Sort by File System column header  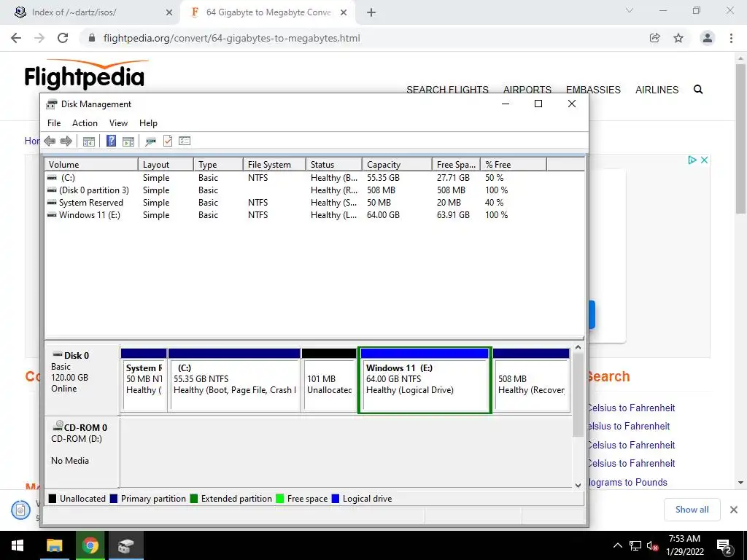point(274,164)
